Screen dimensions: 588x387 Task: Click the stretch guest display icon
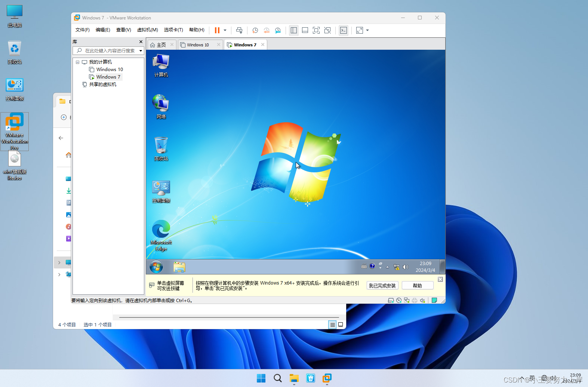click(360, 30)
